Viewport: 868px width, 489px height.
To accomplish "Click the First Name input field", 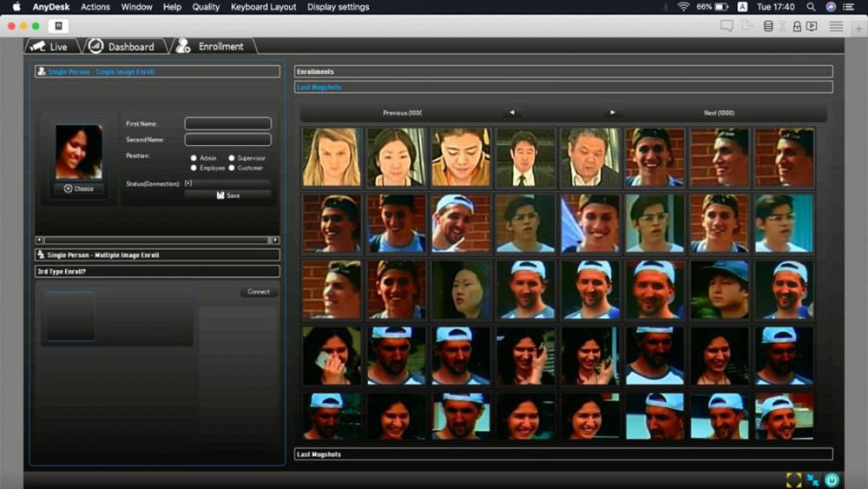I will 227,124.
